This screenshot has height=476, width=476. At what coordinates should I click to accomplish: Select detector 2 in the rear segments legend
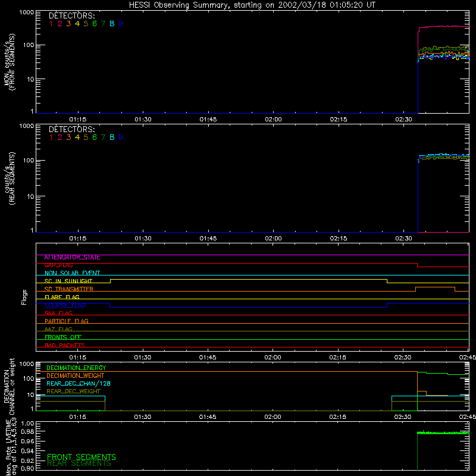click(60, 137)
